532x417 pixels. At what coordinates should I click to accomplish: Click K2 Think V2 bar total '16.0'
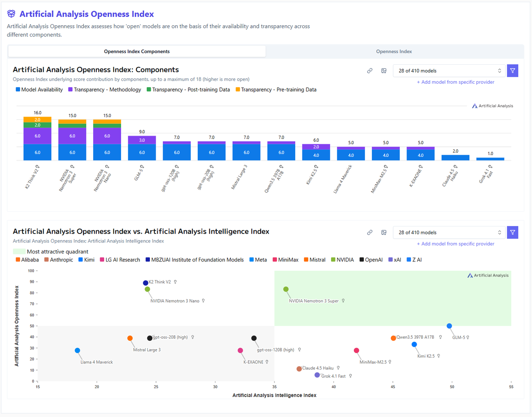coord(37,113)
